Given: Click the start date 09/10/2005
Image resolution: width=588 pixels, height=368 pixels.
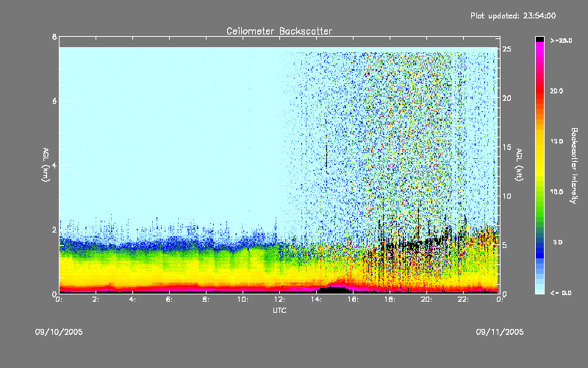Looking at the screenshot, I should [x=59, y=332].
